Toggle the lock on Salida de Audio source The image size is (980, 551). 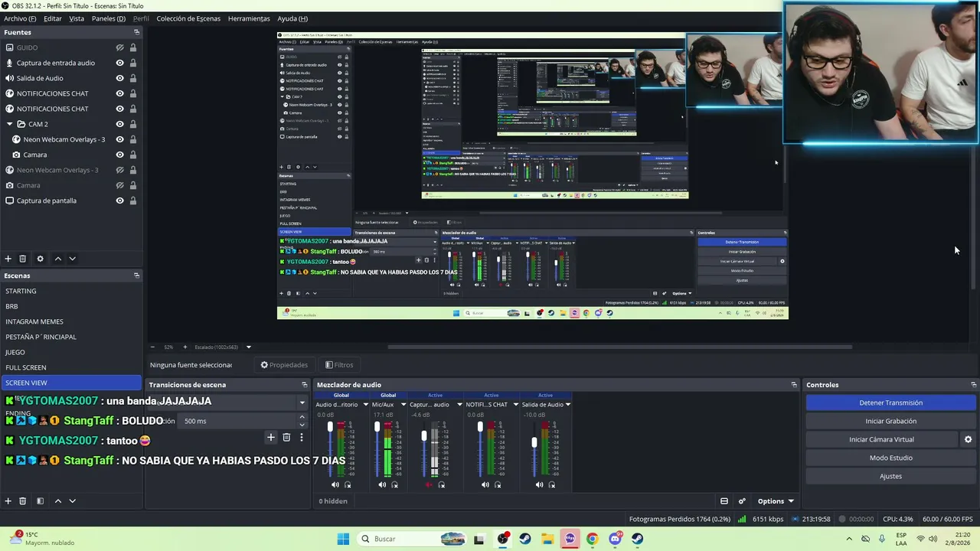coord(133,78)
